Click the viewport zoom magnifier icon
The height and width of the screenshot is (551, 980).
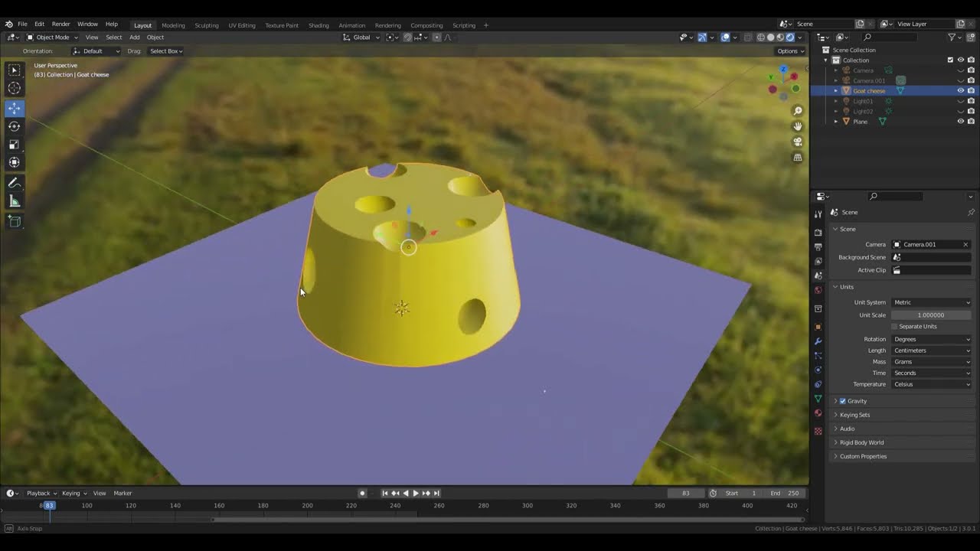(798, 111)
